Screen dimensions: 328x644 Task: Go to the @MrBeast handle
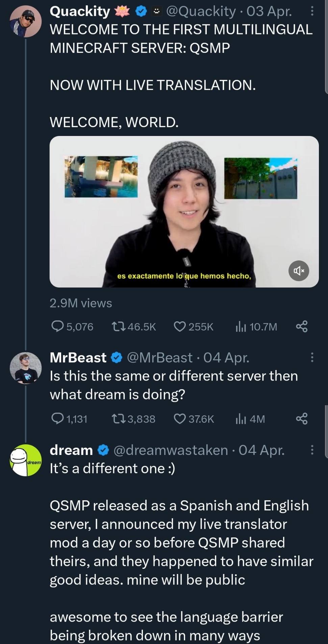159,358
